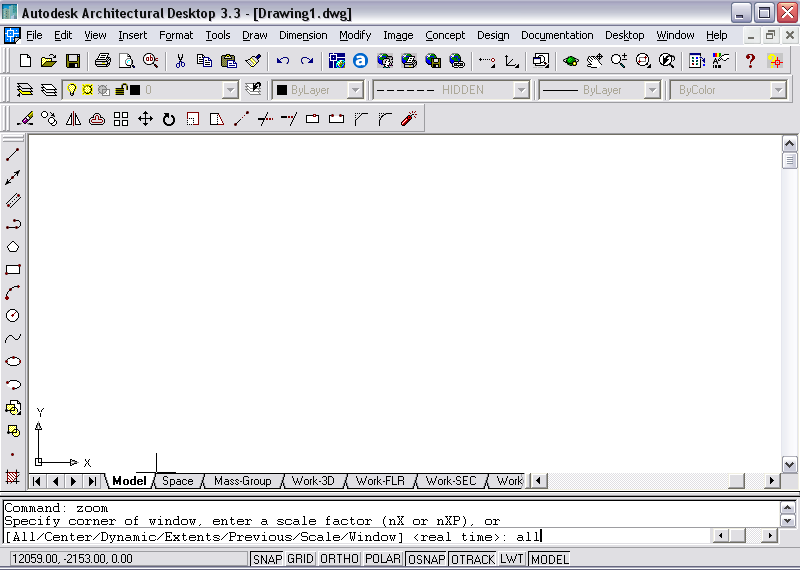Switch to the Work-FLR layout tab
Image resolution: width=800 pixels, height=570 pixels.
380,481
